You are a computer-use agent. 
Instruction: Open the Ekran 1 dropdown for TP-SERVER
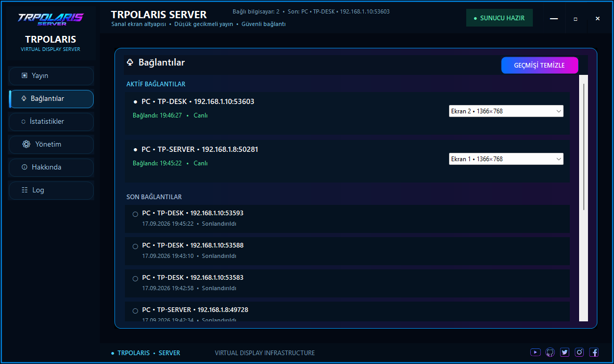[x=506, y=159]
